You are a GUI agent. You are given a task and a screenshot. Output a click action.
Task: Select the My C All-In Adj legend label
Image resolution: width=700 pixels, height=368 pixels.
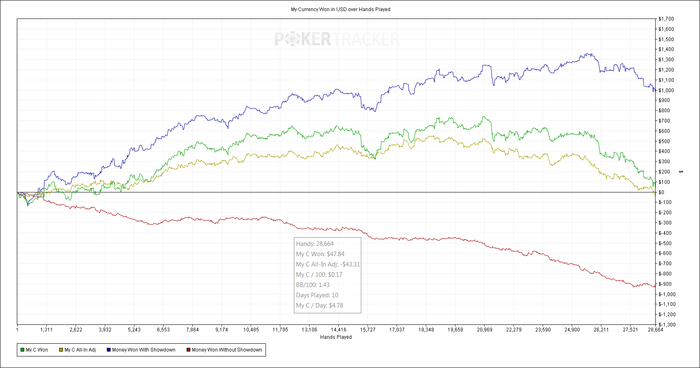pos(80,350)
